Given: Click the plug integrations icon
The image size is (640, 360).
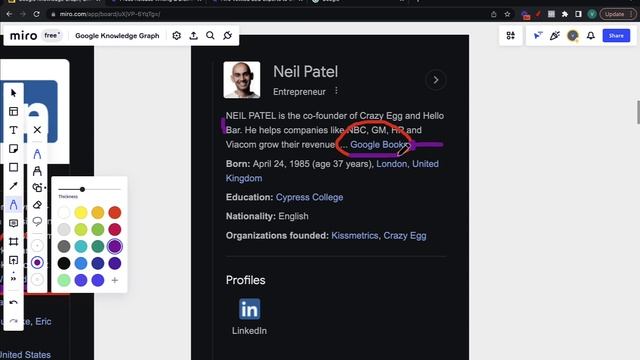Looking at the screenshot, I should [227, 36].
